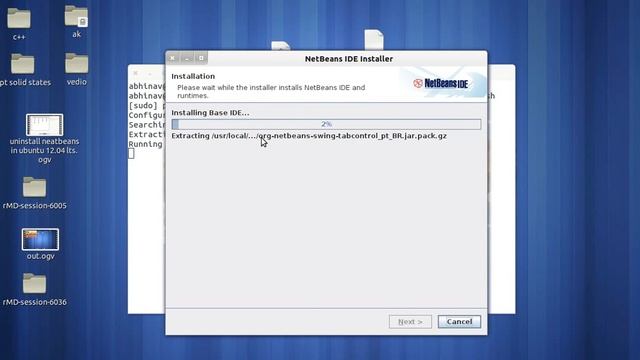Viewport: 640px width, 360px height.
Task: Click the 2% installation progress bar
Action: [326, 124]
